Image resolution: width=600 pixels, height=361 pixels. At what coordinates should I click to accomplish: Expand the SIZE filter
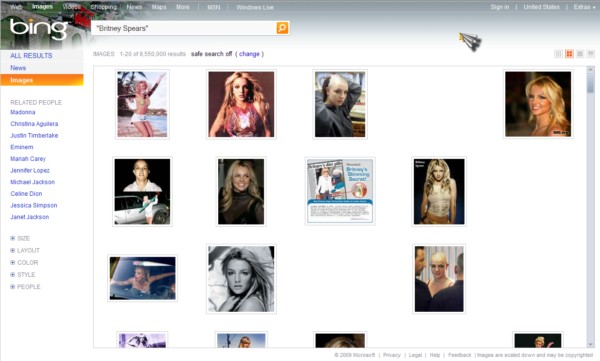pyautogui.click(x=20, y=238)
